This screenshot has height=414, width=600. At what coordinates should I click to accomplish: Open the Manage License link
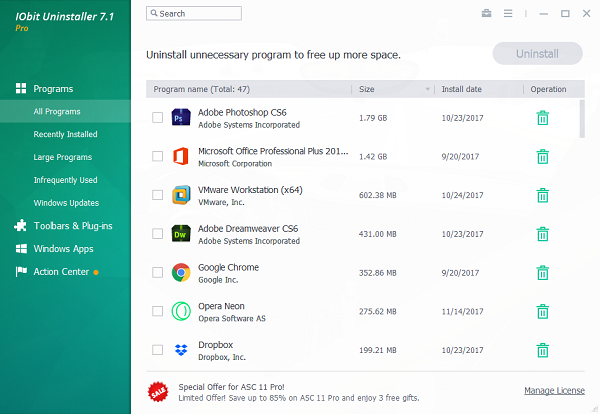pyautogui.click(x=554, y=390)
